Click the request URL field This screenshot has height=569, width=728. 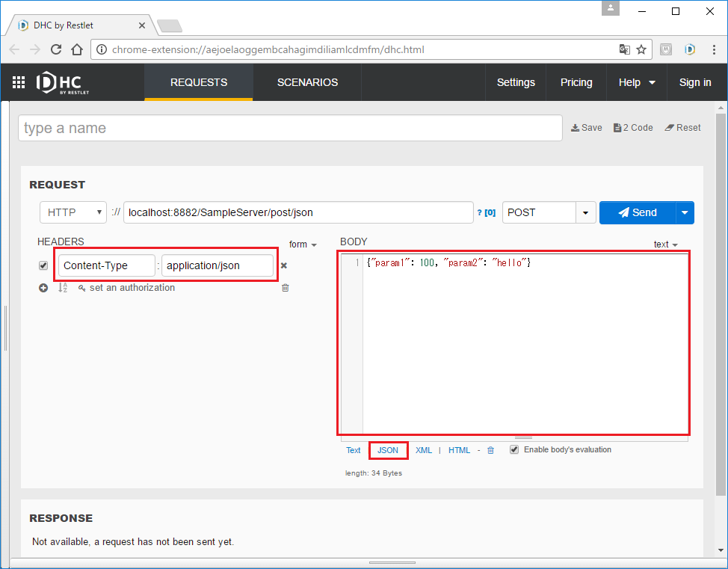[x=298, y=212]
